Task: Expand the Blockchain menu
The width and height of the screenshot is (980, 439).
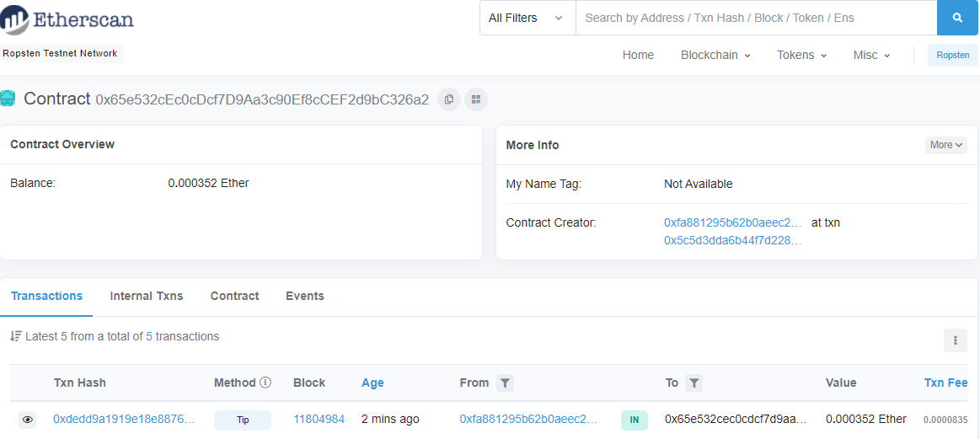Action: pyautogui.click(x=715, y=55)
